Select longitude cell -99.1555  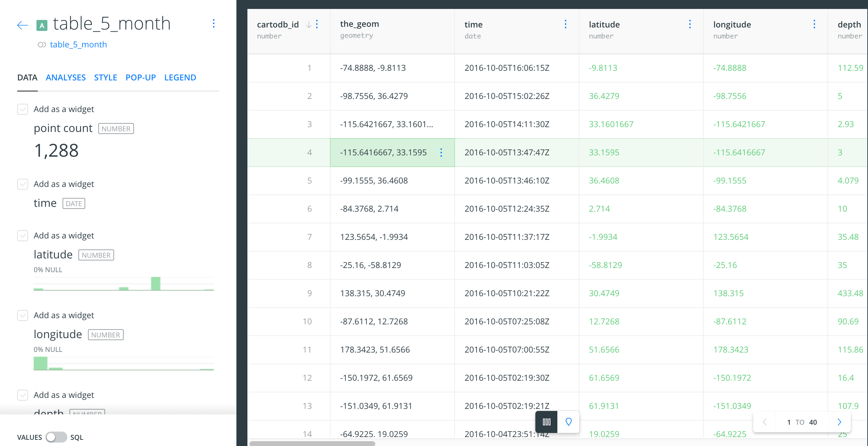coord(766,181)
